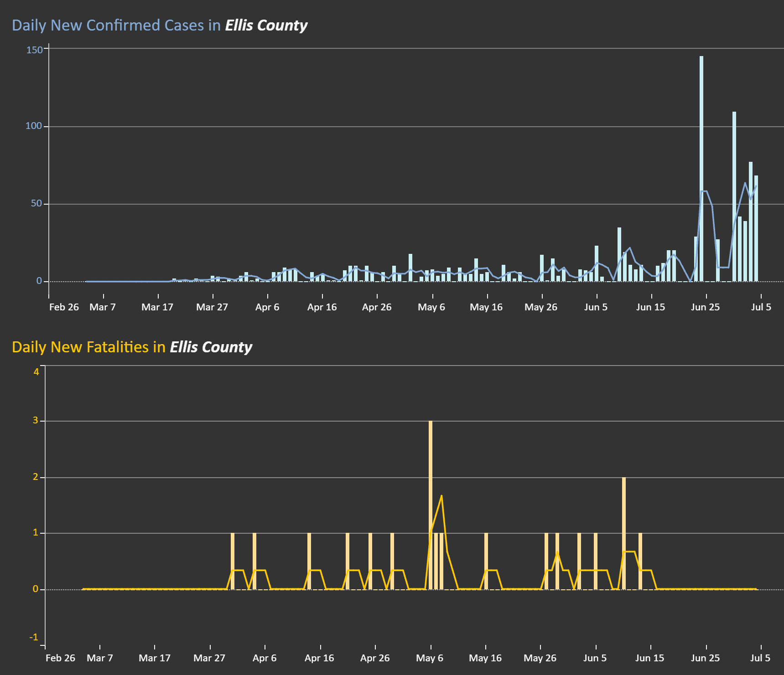Click 'Mar 27' on the fatalities chart x-axis
The width and height of the screenshot is (784, 675).
pyautogui.click(x=209, y=658)
